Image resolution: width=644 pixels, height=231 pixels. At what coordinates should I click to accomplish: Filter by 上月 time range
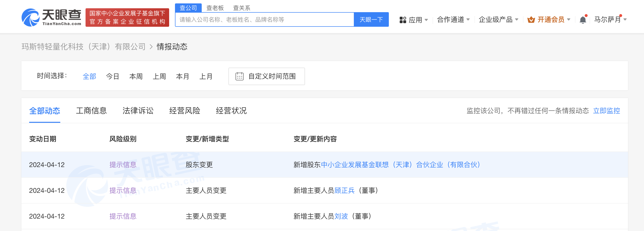pyautogui.click(x=206, y=76)
